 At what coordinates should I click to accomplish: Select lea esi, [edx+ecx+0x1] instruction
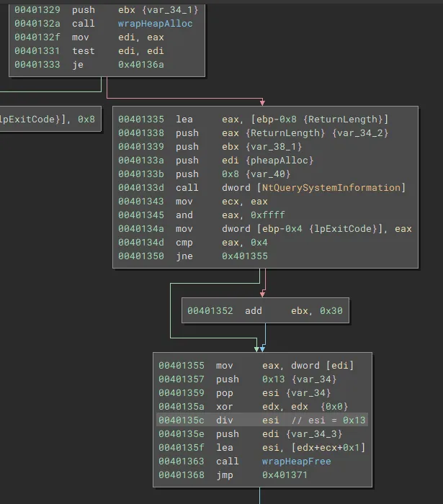262,447
